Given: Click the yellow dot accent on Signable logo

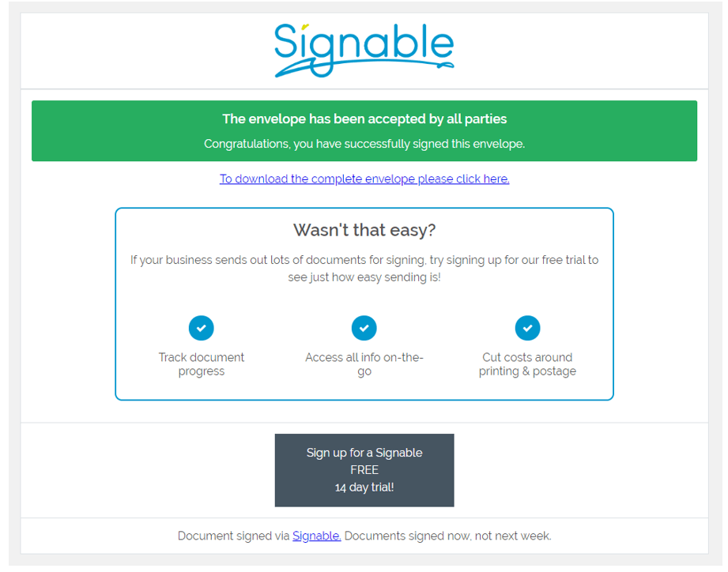Looking at the screenshot, I should (305, 26).
